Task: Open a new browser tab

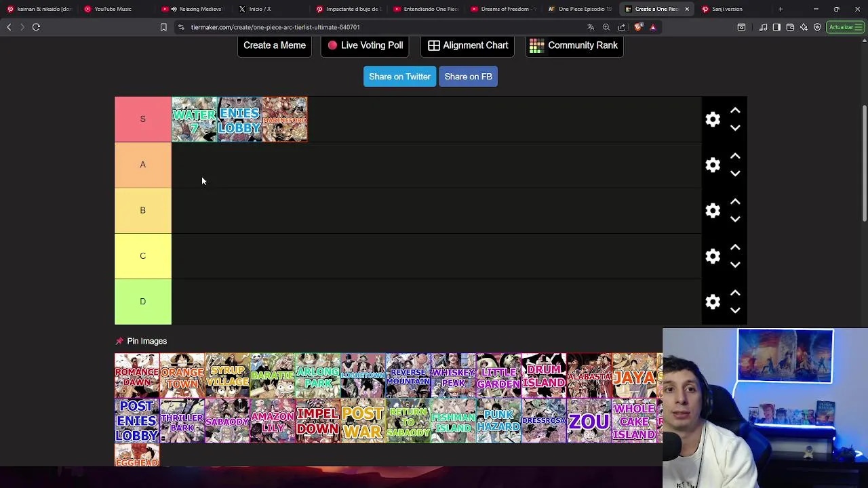Action: [x=781, y=9]
